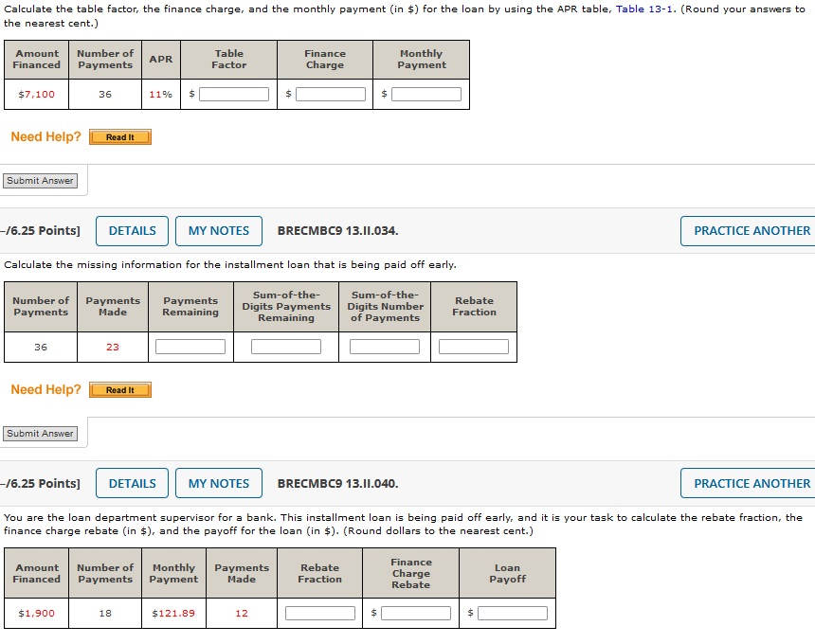Image resolution: width=815 pixels, height=644 pixels.
Task: Click the Loan Payoff answer box
Action: click(512, 612)
